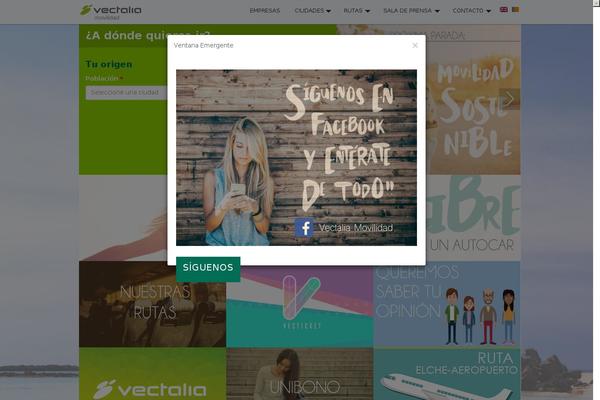Viewport: 600px width, 400px height.
Task: Open the UNIBONO tile
Action: point(300,374)
